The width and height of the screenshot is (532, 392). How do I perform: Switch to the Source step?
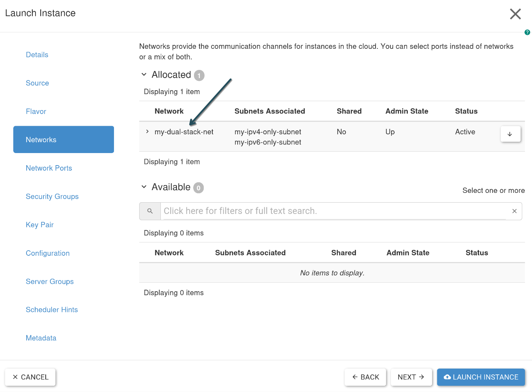click(x=37, y=83)
